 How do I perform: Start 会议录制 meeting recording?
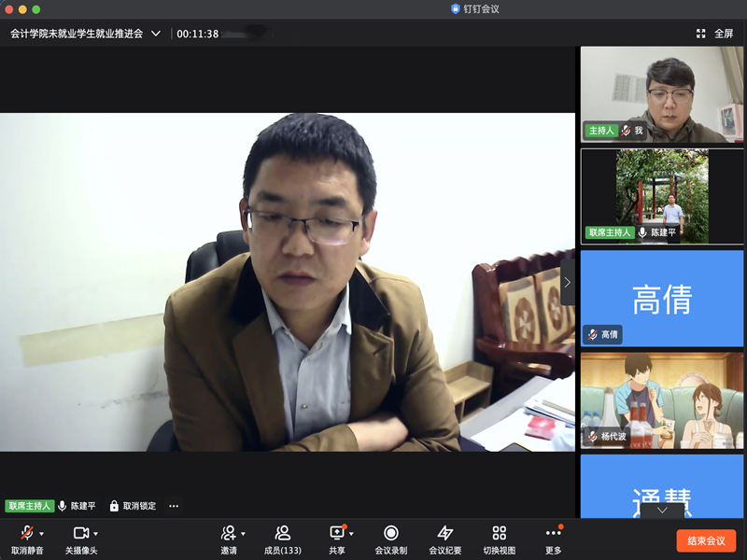[x=390, y=533]
